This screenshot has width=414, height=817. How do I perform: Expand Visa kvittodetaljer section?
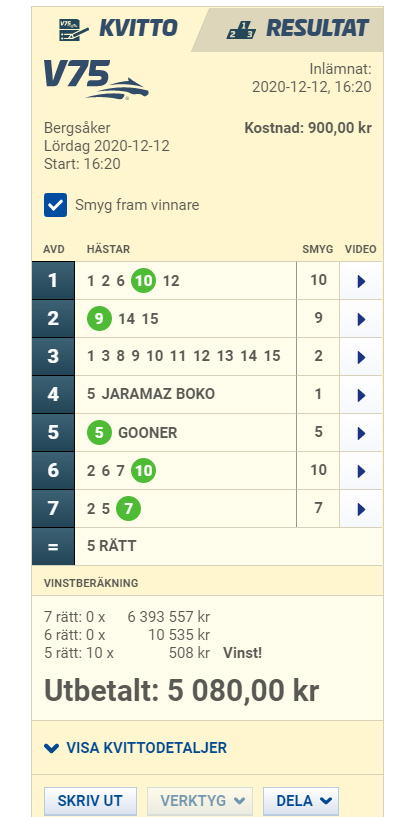pyautogui.click(x=135, y=748)
